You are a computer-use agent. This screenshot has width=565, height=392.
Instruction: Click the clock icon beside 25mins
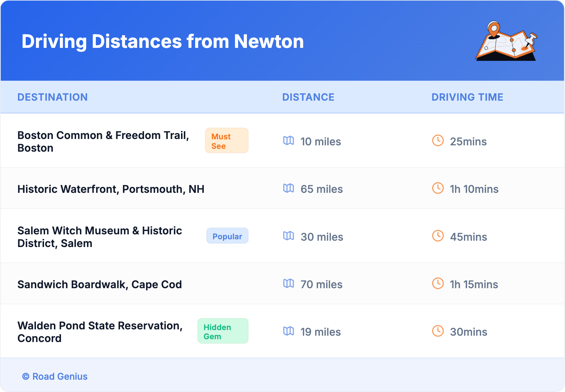(438, 141)
